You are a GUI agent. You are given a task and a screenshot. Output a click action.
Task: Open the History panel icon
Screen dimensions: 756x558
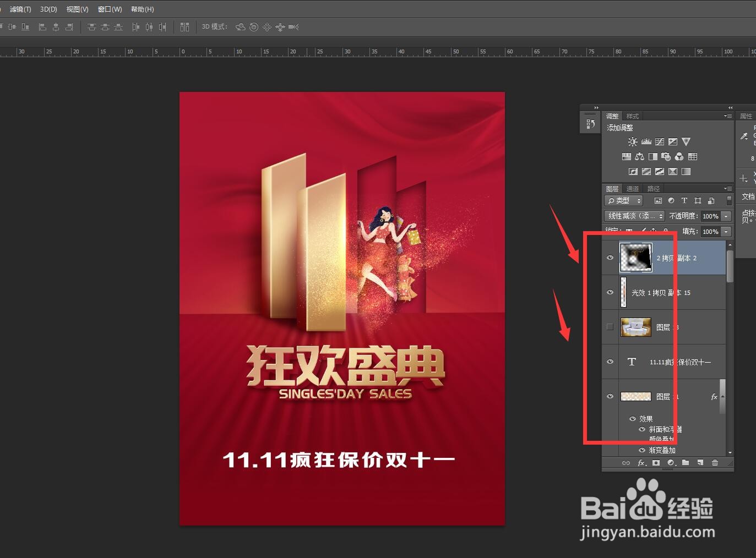coord(590,124)
